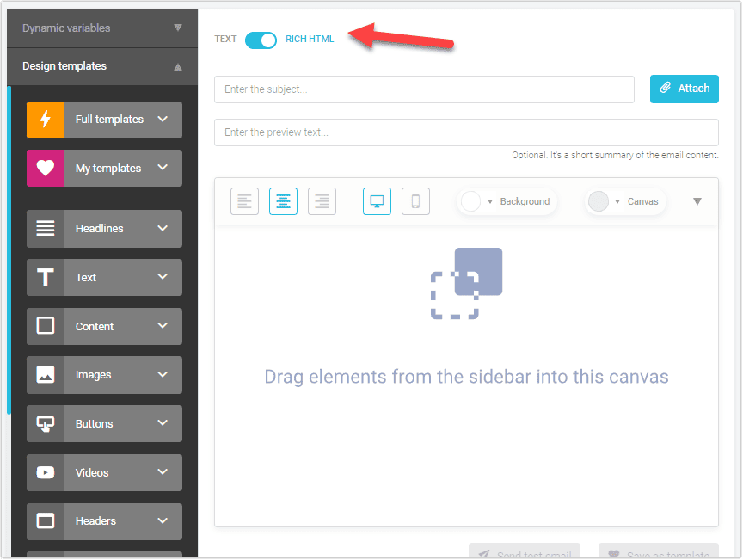Screen dimensions: 743x560
Task: Align canvas content center
Action: click(x=284, y=201)
